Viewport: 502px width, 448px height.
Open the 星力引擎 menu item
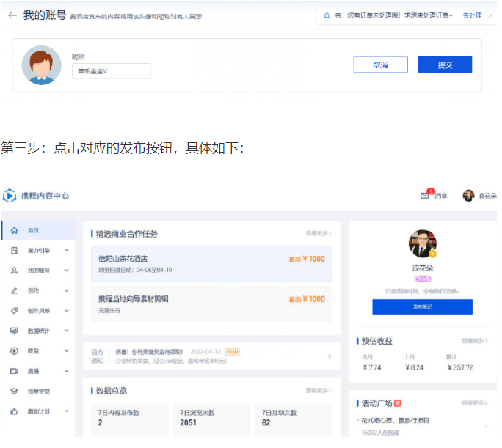38,250
